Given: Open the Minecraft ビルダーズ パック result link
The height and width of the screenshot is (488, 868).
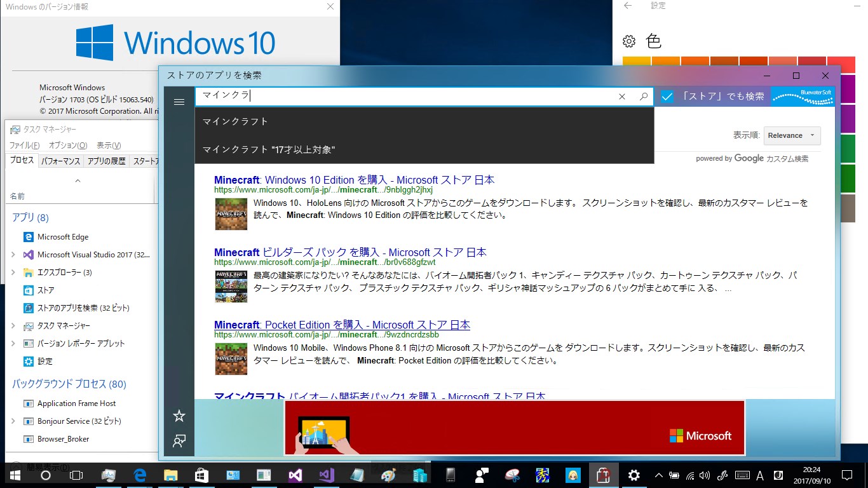Looking at the screenshot, I should click(x=350, y=252).
